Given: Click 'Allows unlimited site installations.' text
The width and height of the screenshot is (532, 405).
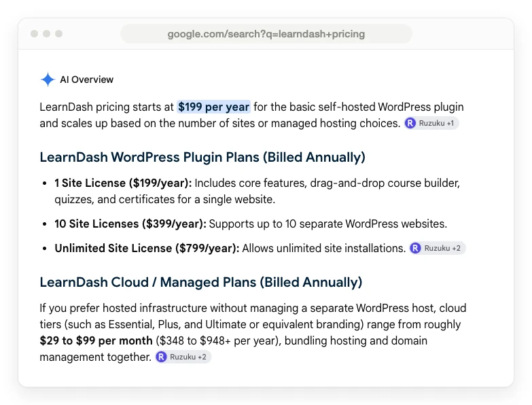Looking at the screenshot, I should click(x=324, y=248).
